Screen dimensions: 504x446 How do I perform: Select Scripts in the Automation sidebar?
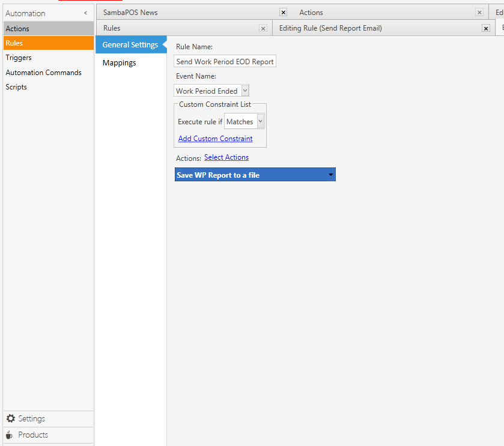point(16,87)
